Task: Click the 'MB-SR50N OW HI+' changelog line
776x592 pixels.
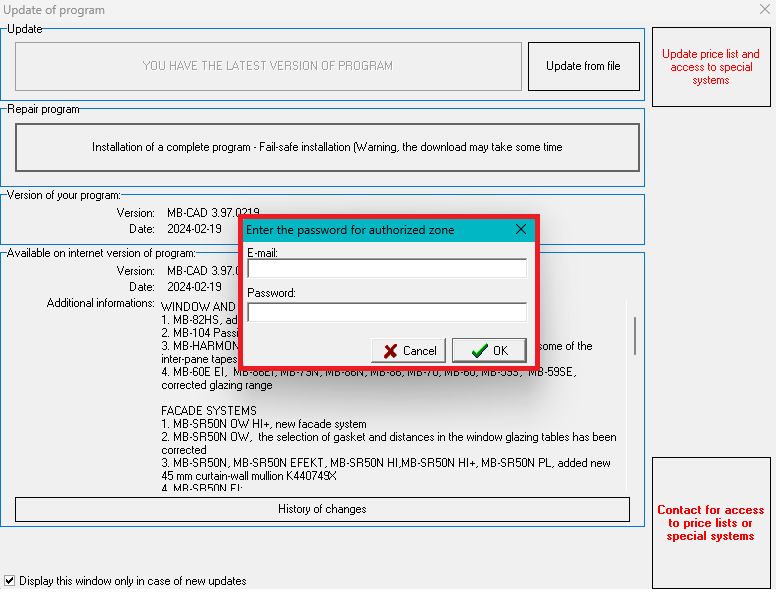Action: coord(263,424)
